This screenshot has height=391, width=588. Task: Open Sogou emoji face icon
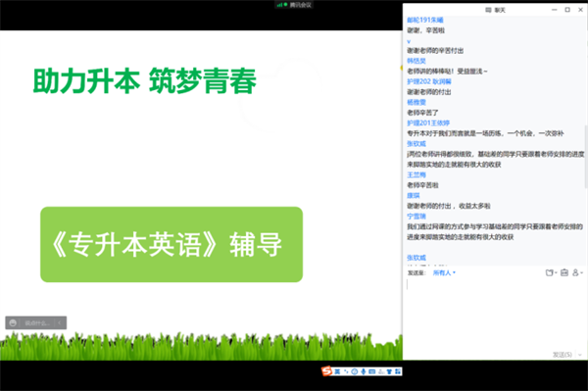point(355,371)
